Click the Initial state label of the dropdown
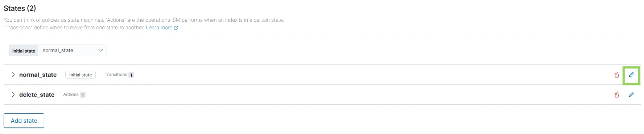644x134 pixels. point(24,51)
